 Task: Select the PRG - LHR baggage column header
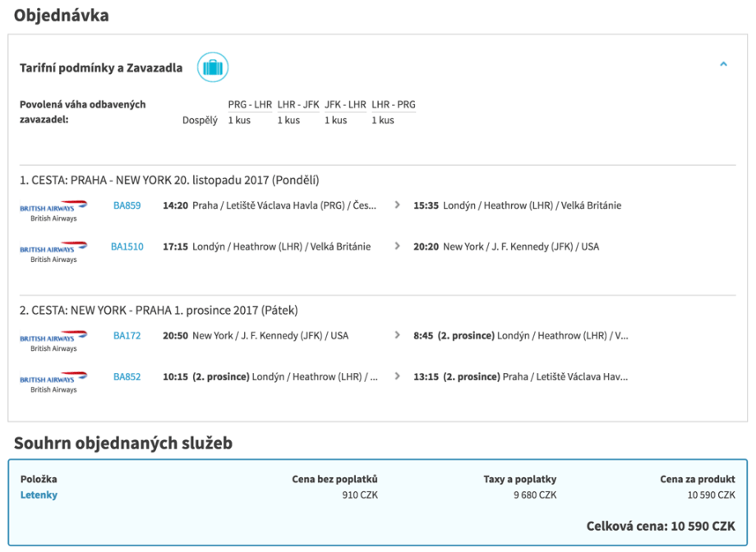coord(250,104)
